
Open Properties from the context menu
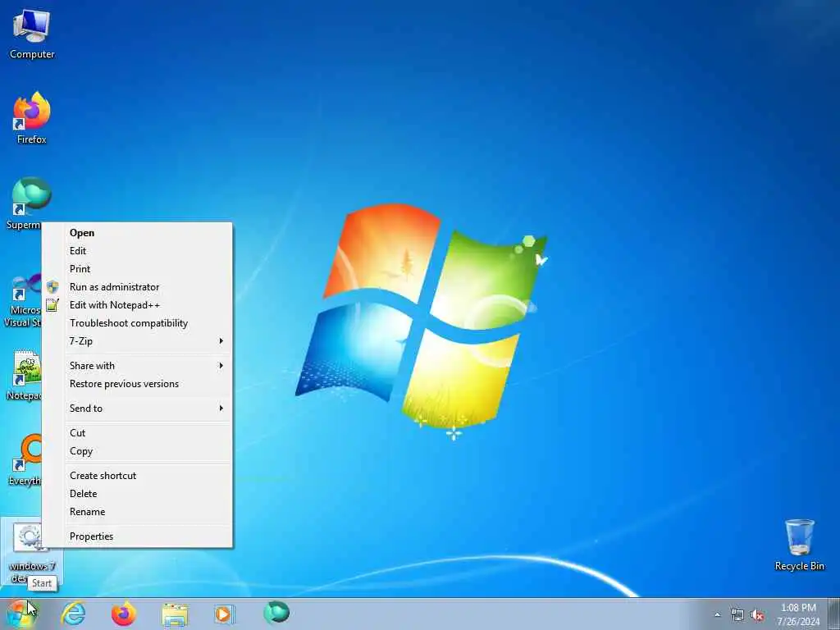point(138,536)
